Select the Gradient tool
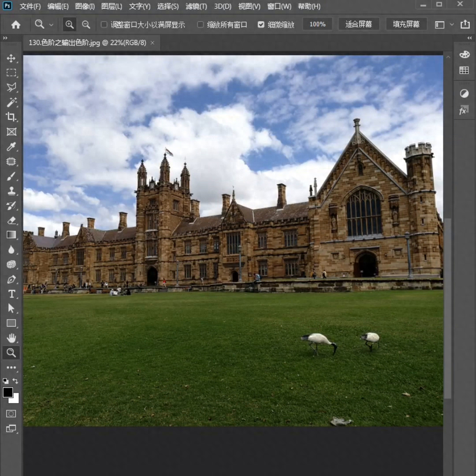 tap(11, 235)
